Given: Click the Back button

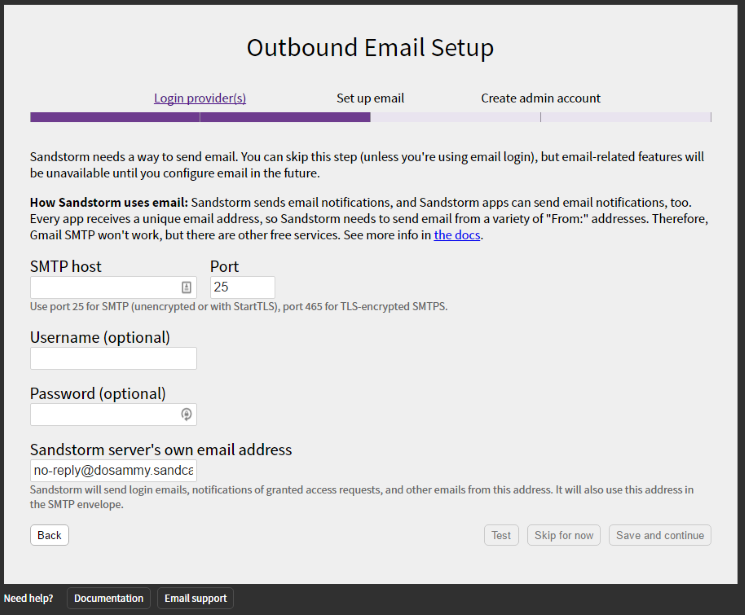Looking at the screenshot, I should 49,535.
